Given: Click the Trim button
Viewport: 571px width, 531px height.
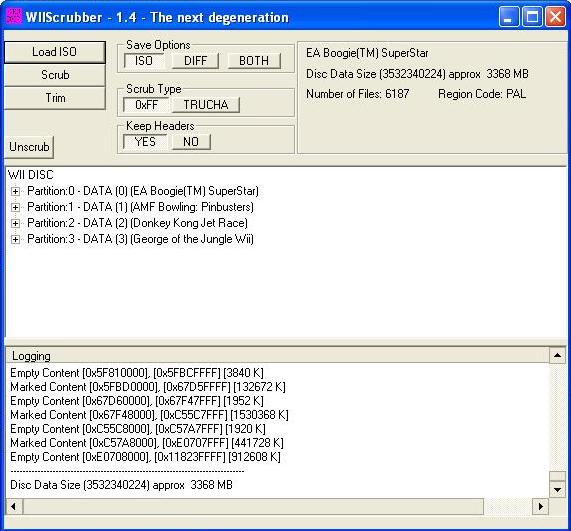Looking at the screenshot, I should 55,98.
